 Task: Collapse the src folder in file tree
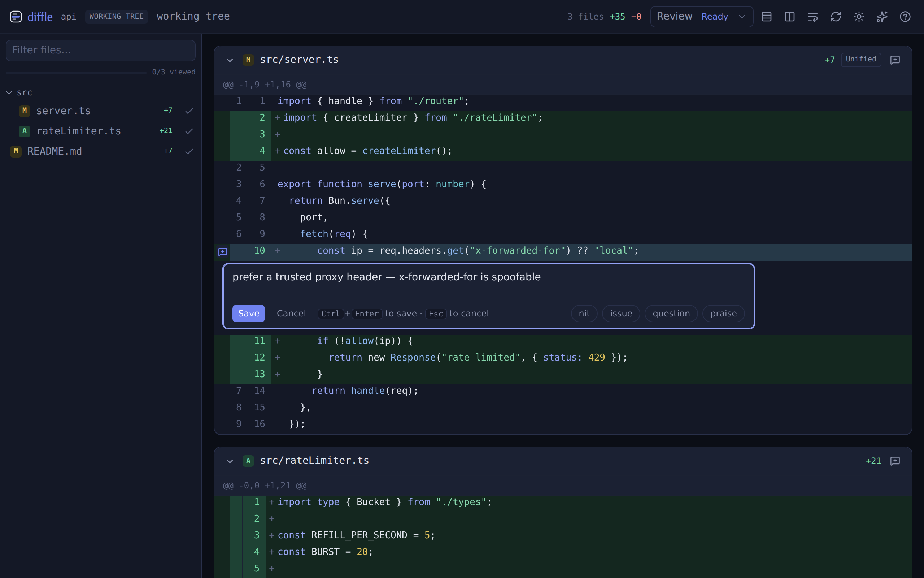pyautogui.click(x=9, y=92)
